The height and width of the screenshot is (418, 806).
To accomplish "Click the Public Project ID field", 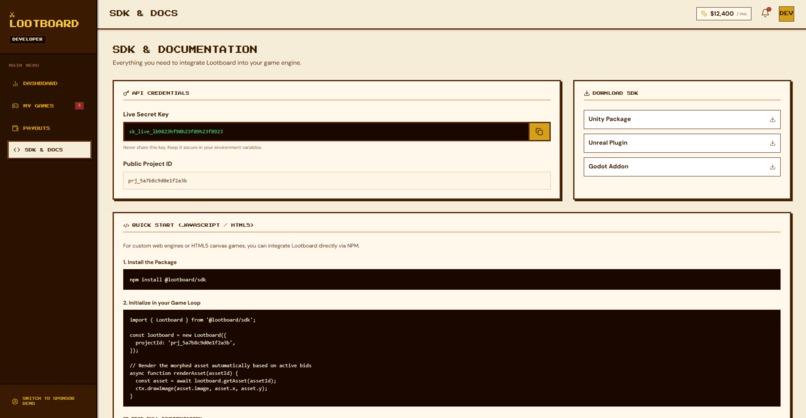I will [337, 181].
